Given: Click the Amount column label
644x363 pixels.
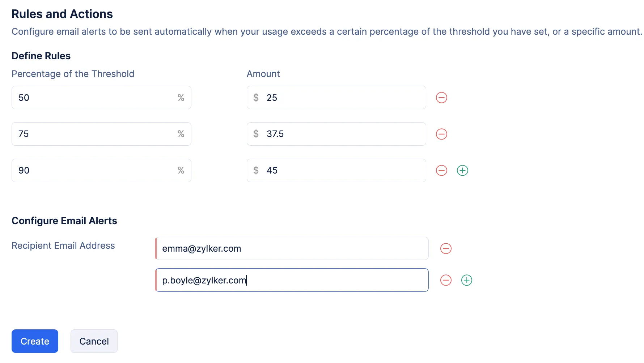Looking at the screenshot, I should click(263, 74).
